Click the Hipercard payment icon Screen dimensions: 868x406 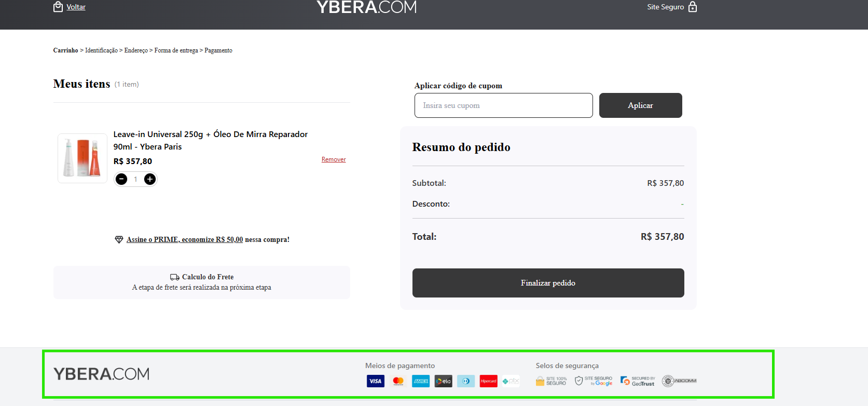[x=489, y=381]
